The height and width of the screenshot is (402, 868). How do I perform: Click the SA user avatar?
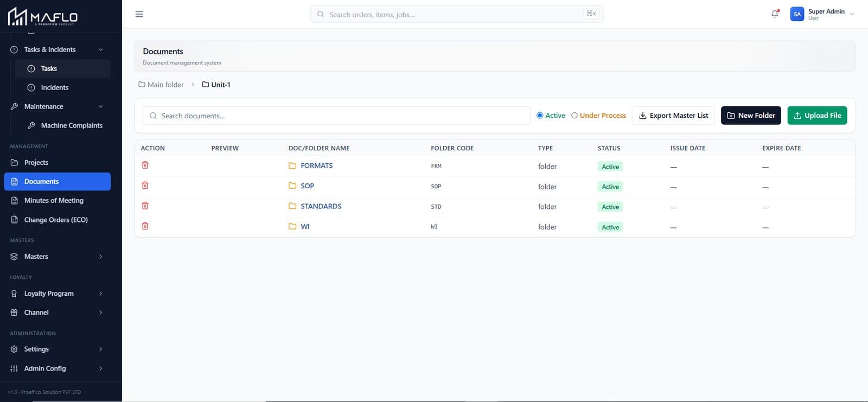click(x=797, y=14)
